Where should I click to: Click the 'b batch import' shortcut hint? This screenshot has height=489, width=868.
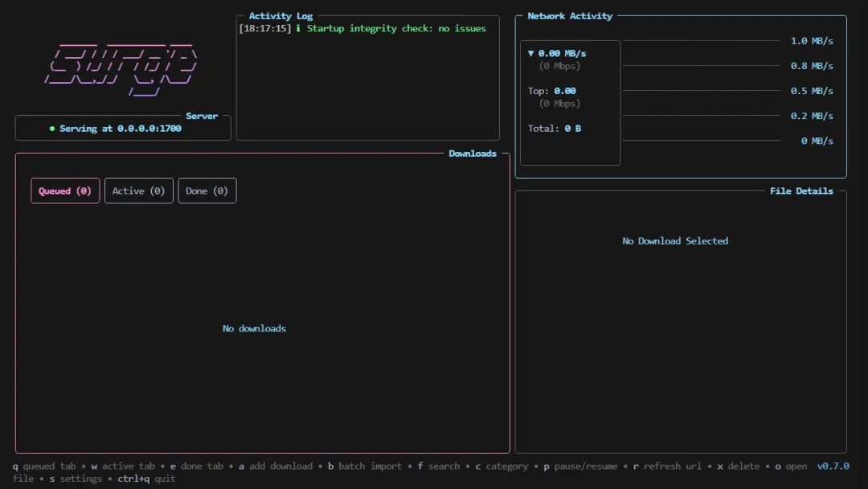click(x=365, y=466)
